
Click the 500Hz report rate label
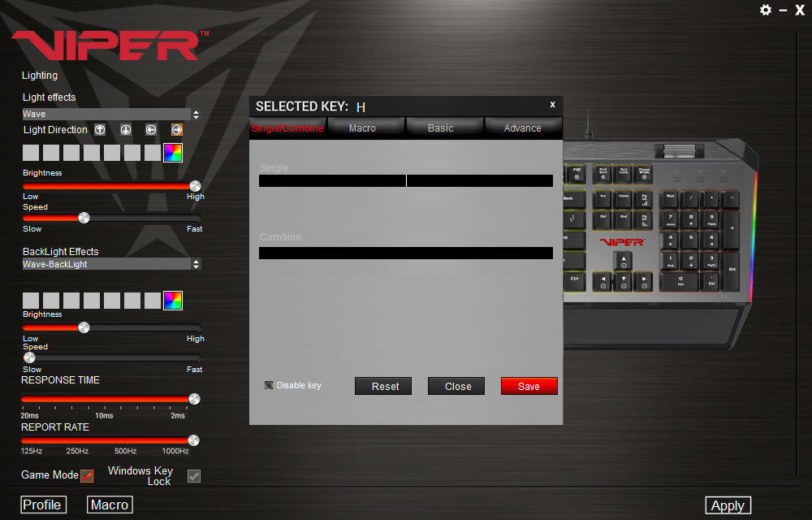[125, 451]
